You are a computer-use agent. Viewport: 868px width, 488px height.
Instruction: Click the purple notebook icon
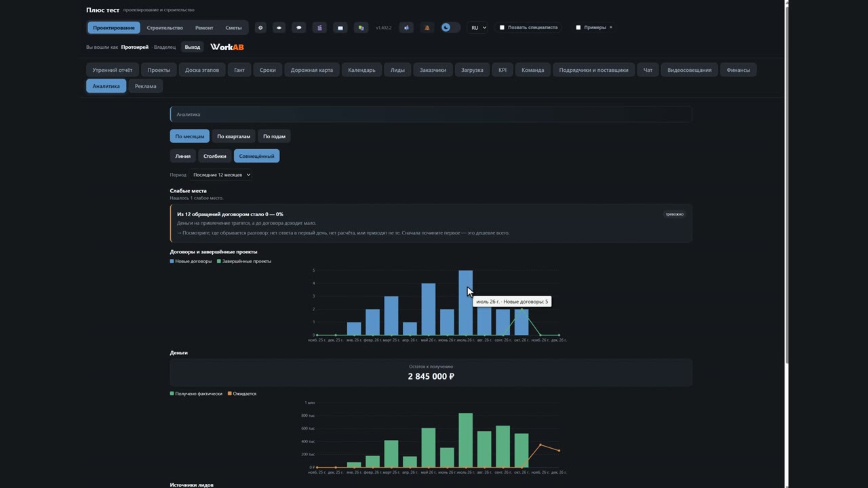[x=320, y=28]
